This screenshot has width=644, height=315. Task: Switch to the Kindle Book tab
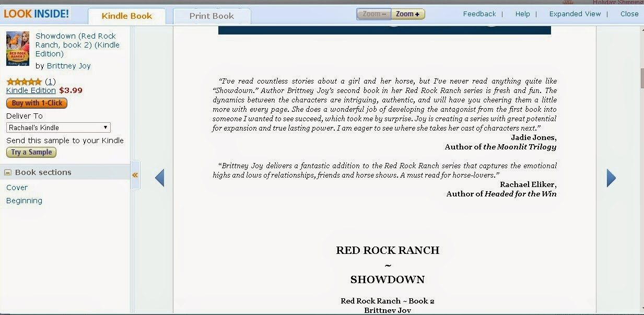(x=127, y=16)
